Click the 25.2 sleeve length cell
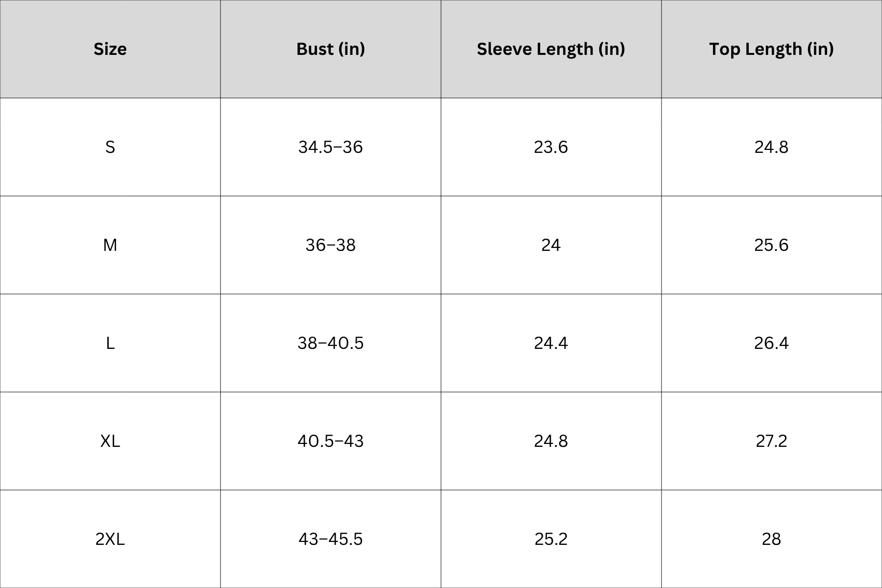This screenshot has height=588, width=882. tap(551, 539)
